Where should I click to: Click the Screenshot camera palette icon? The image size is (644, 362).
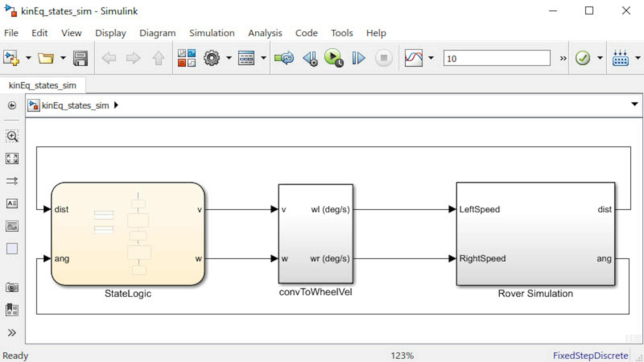pyautogui.click(x=12, y=287)
